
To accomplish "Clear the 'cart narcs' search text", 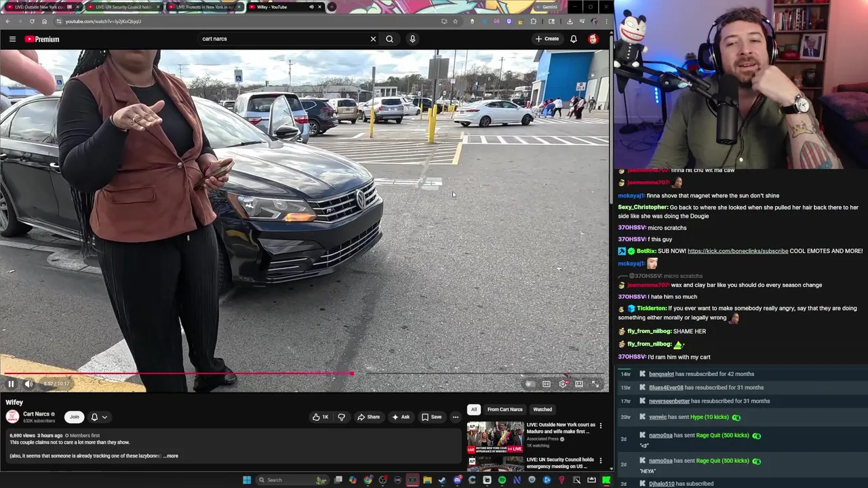I will 373,39.
